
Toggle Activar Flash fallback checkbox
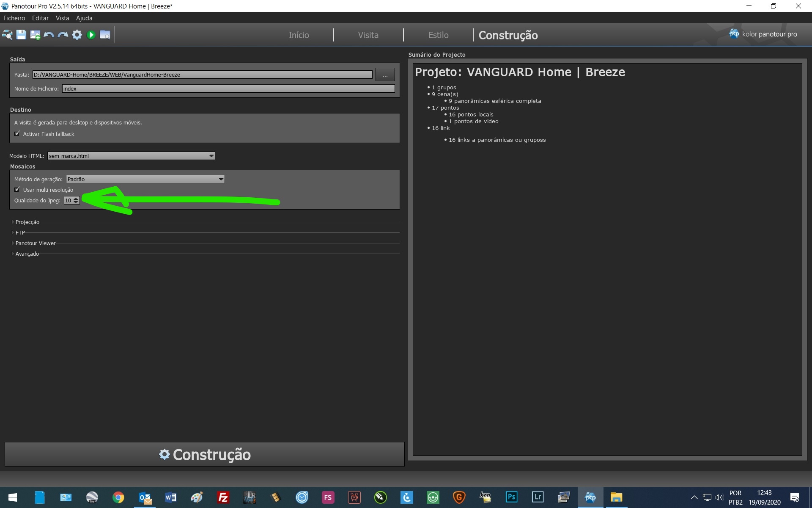coord(17,133)
